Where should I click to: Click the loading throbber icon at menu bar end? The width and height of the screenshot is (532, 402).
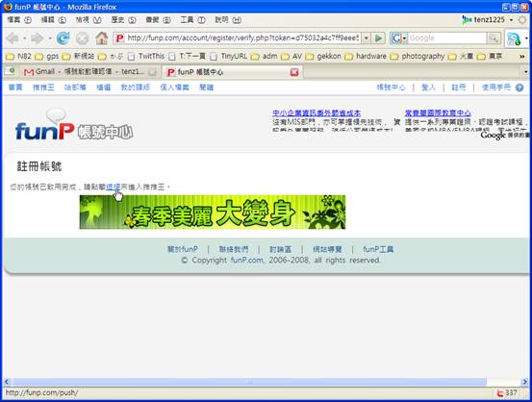coord(522,20)
